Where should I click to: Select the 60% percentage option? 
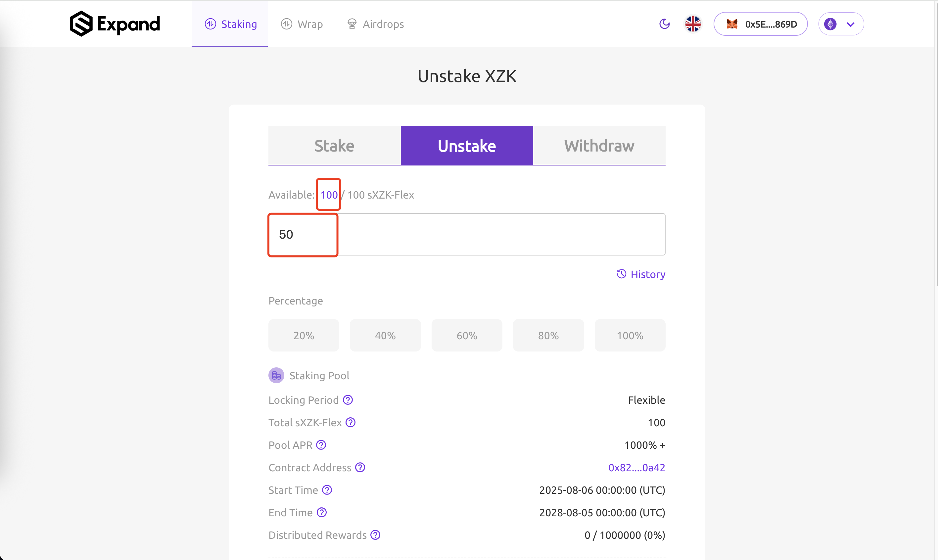[x=467, y=336]
